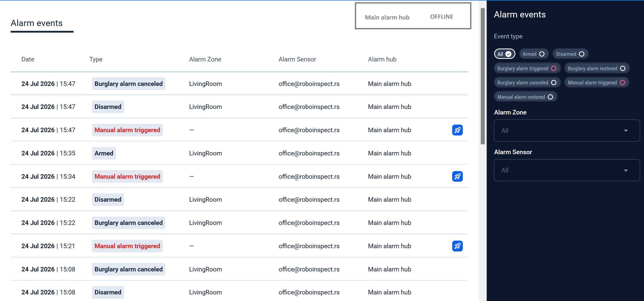Click date 24 Jul 2026 | 15:35
This screenshot has height=301, width=644.
coord(48,153)
